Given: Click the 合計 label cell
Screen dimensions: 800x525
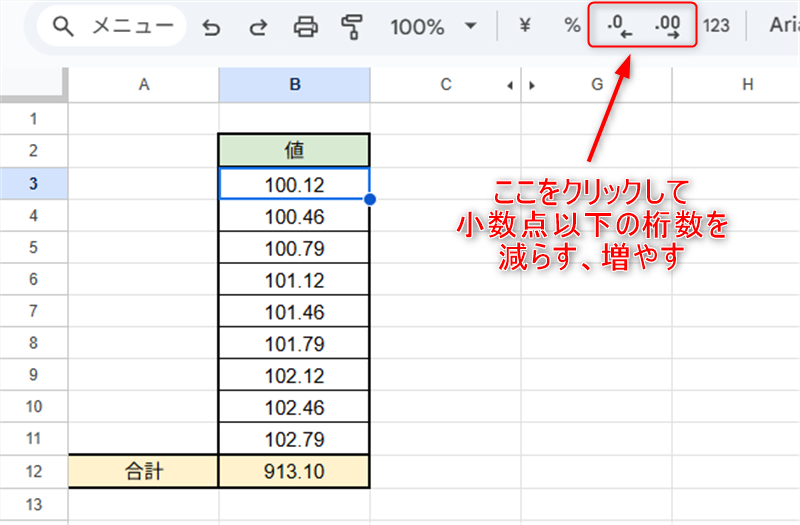Looking at the screenshot, I should tap(143, 471).
